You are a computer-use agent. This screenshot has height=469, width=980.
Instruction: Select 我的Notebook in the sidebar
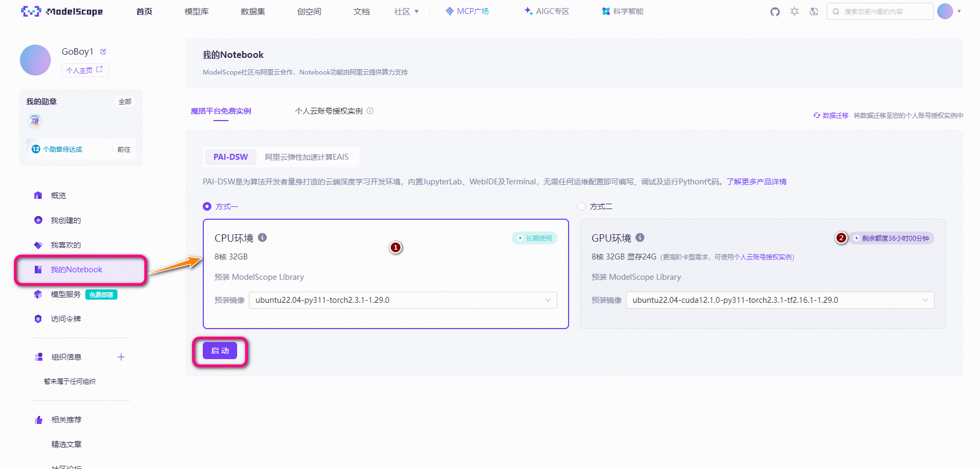81,270
